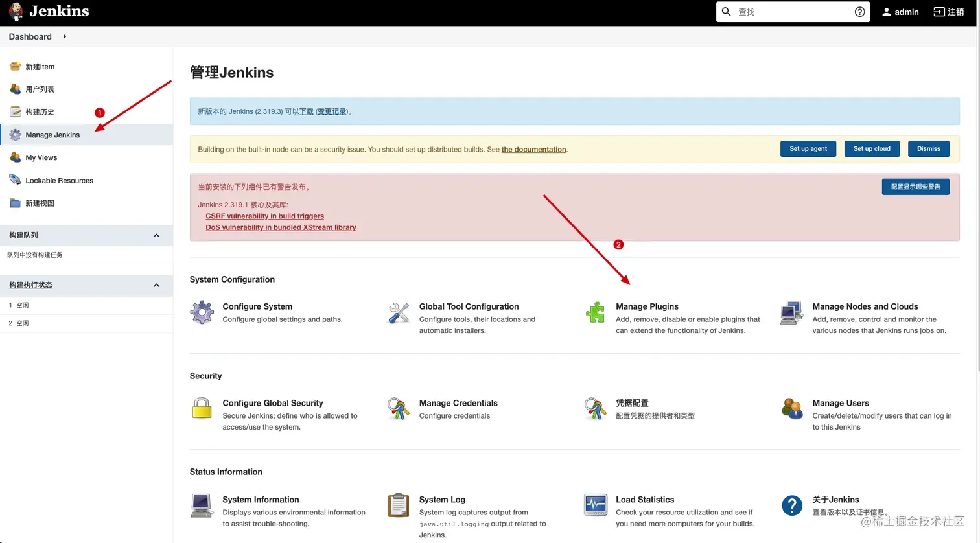The image size is (980, 543).
Task: Open DoS vulnerability in bundled XStream link
Action: [x=281, y=227]
